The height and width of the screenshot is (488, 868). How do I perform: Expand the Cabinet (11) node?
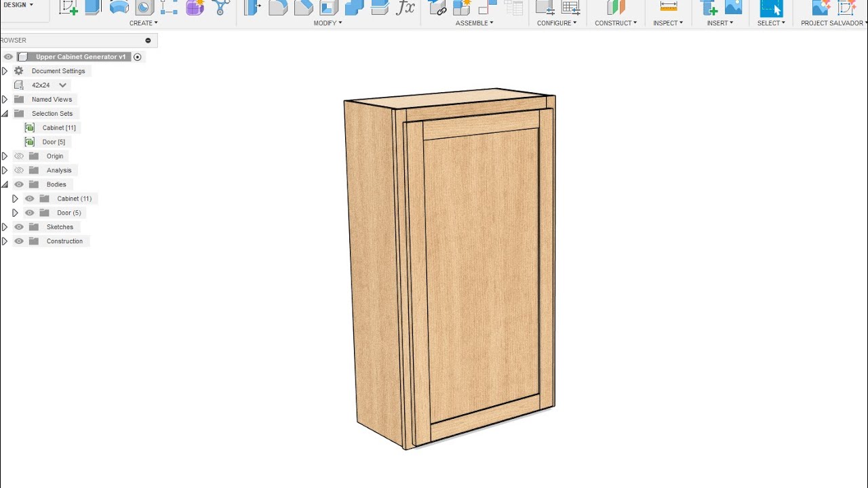(x=15, y=199)
